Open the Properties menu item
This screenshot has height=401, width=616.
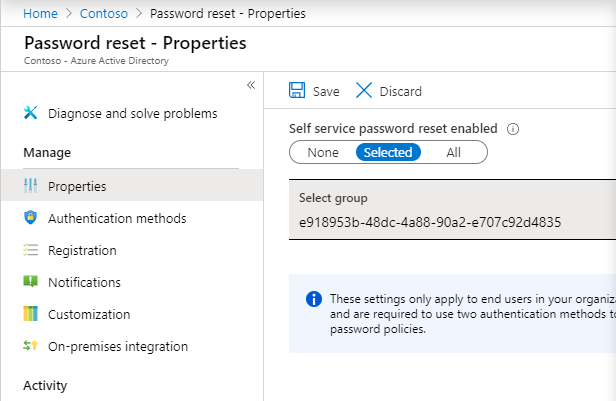tap(77, 186)
